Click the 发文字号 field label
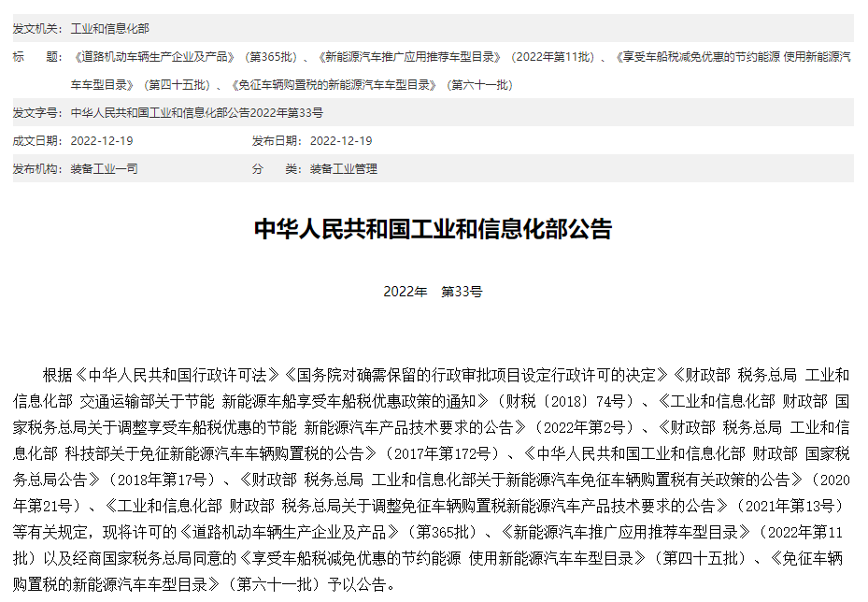The width and height of the screenshot is (868, 602). [36, 113]
